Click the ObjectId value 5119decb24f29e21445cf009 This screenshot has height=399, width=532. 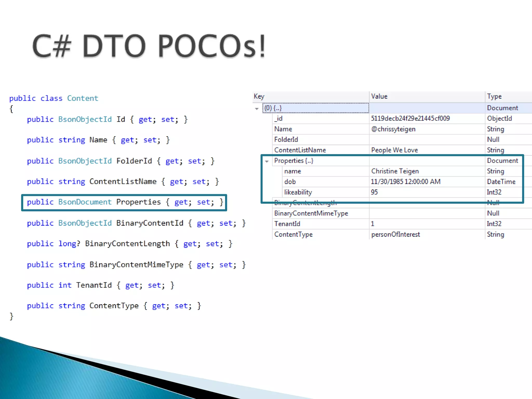(x=410, y=118)
